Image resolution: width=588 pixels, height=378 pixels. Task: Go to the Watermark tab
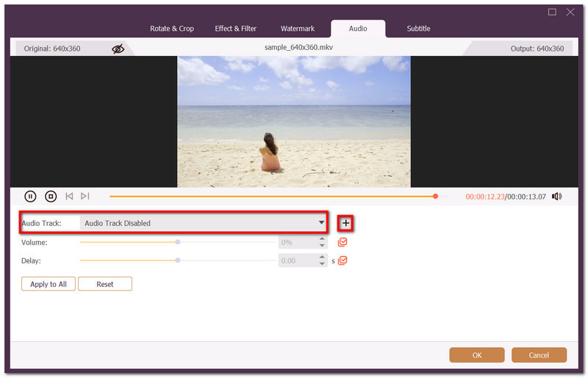298,29
